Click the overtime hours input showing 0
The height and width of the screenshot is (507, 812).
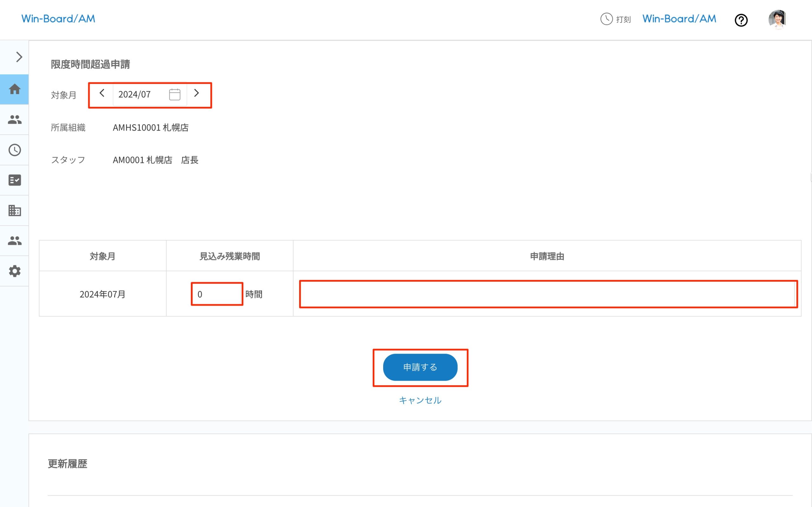216,294
